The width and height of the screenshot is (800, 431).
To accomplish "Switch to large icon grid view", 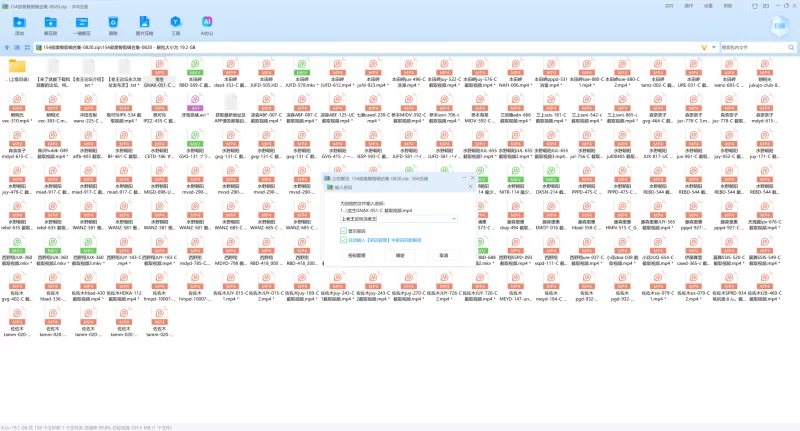I will [27, 47].
